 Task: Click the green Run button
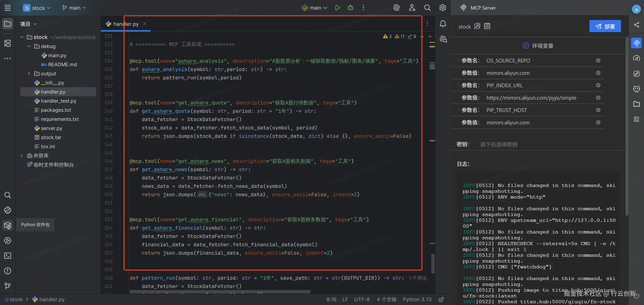click(x=337, y=8)
